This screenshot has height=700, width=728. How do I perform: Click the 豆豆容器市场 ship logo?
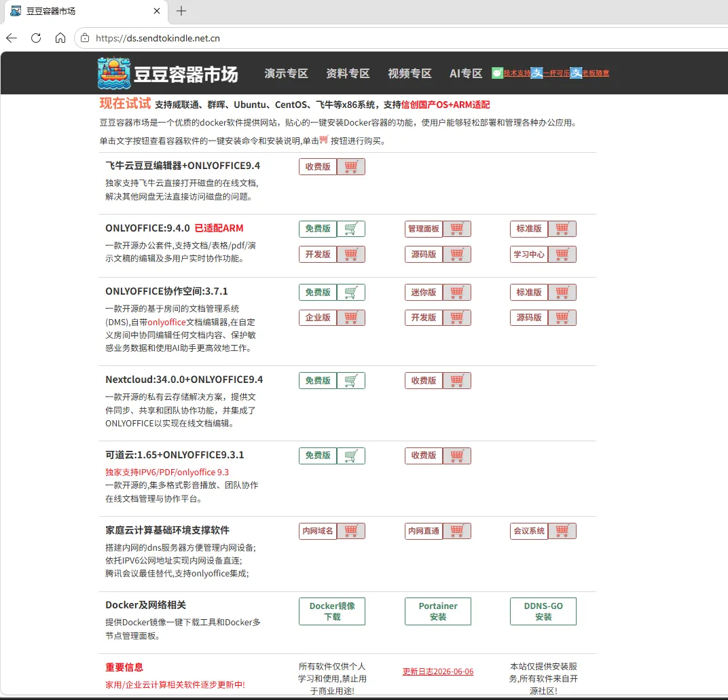(114, 73)
